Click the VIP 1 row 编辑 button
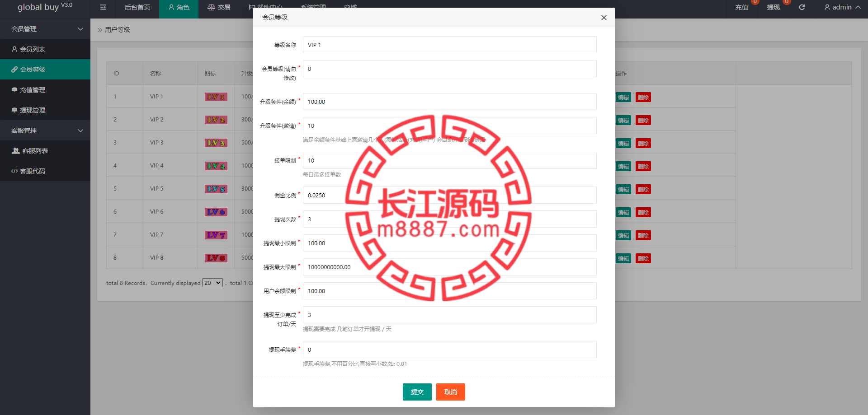 pyautogui.click(x=623, y=97)
